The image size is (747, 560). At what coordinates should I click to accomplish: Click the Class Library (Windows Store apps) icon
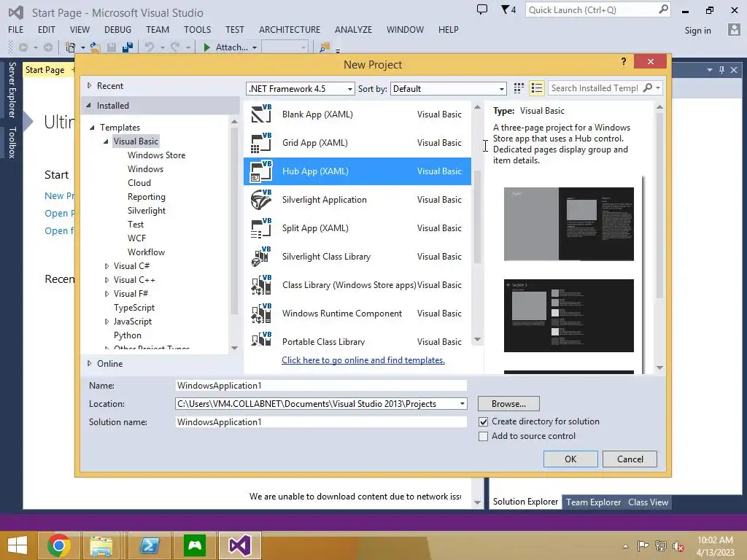[261, 285]
